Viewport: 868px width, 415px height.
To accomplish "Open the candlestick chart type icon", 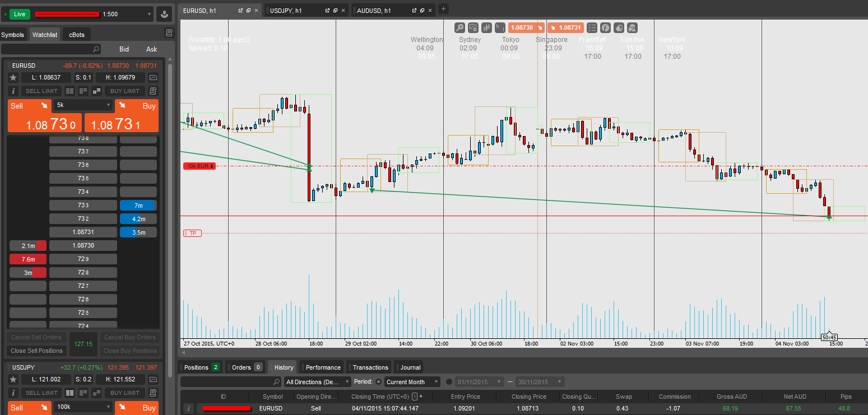I will tap(486, 27).
